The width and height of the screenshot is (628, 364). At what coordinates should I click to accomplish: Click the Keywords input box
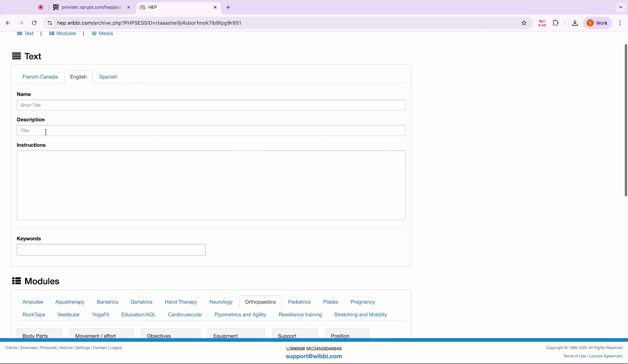pos(111,250)
